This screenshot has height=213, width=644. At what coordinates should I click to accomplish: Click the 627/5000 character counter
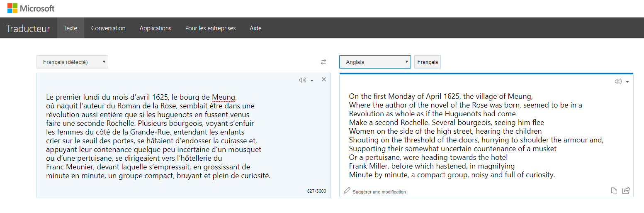click(x=316, y=191)
